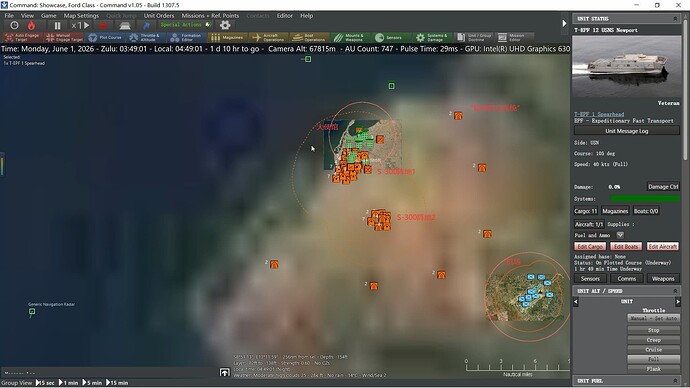
Task: Click the USNS Newport ship thumbnail
Action: coord(627,66)
